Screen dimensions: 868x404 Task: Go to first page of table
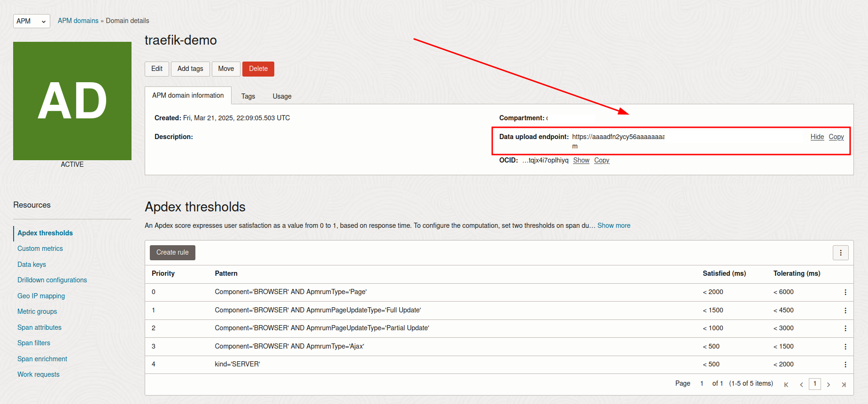[786, 384]
